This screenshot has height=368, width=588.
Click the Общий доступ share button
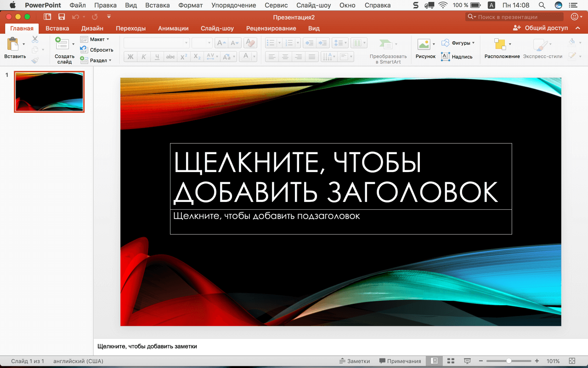coord(541,28)
